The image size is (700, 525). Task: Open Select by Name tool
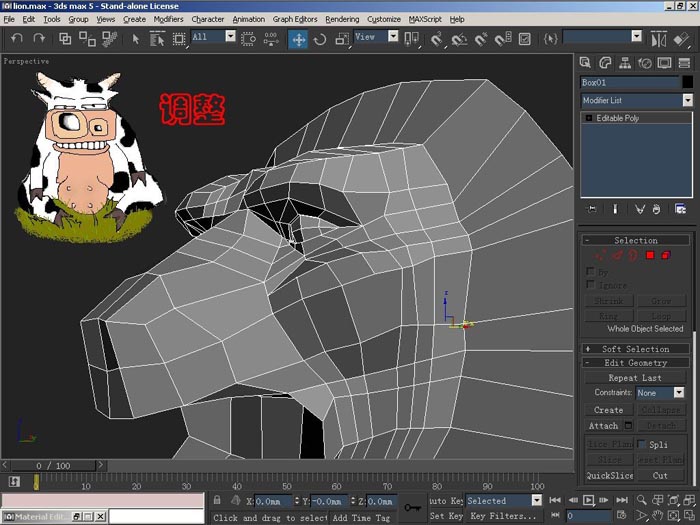pos(157,39)
